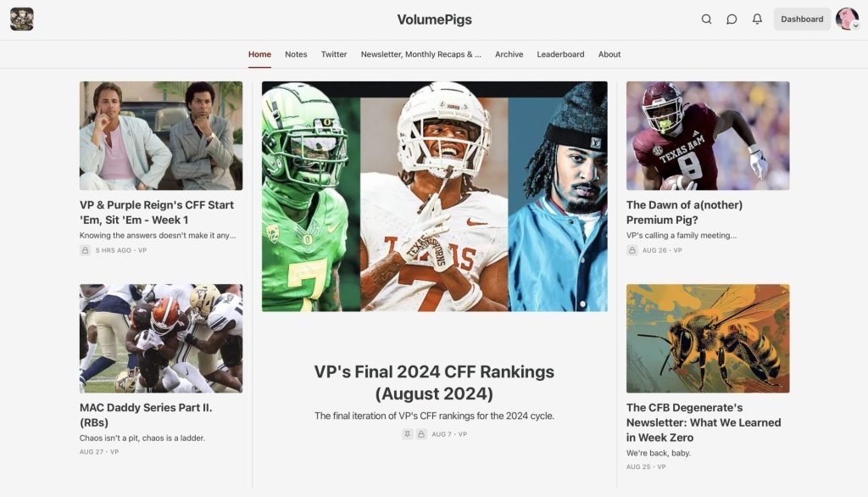Click the pin icon under CFF Rankings
Viewport: 868px width, 497px height.
408,434
